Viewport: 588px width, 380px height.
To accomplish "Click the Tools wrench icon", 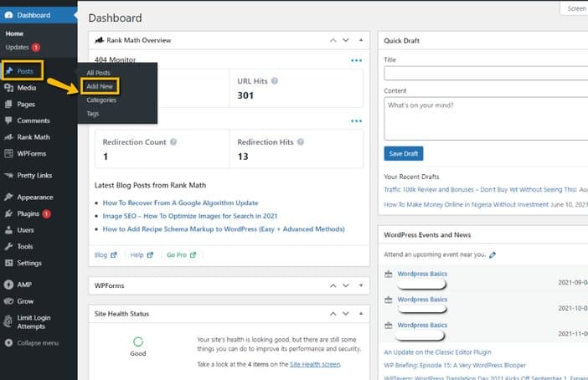I will [x=8, y=246].
